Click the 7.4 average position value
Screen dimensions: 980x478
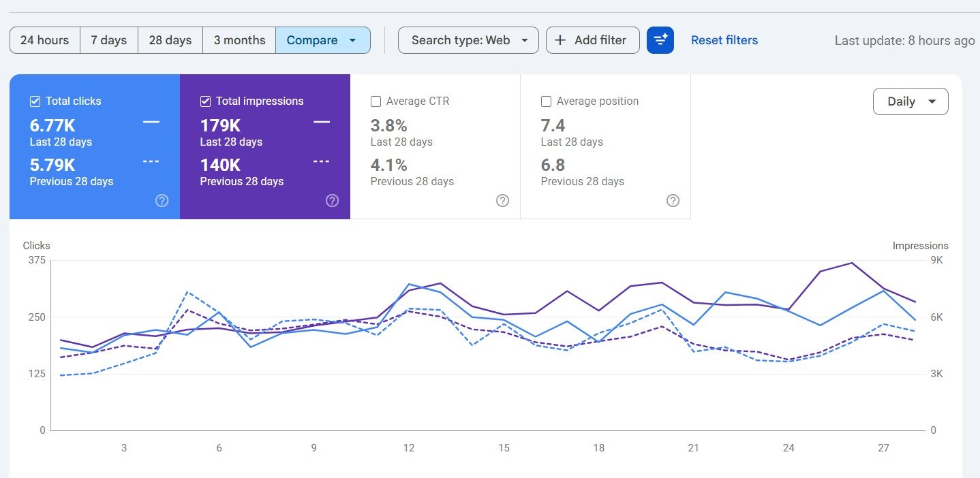click(x=553, y=126)
